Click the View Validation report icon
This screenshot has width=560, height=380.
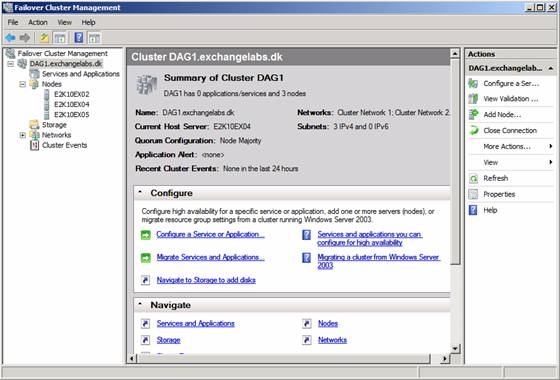pos(473,99)
